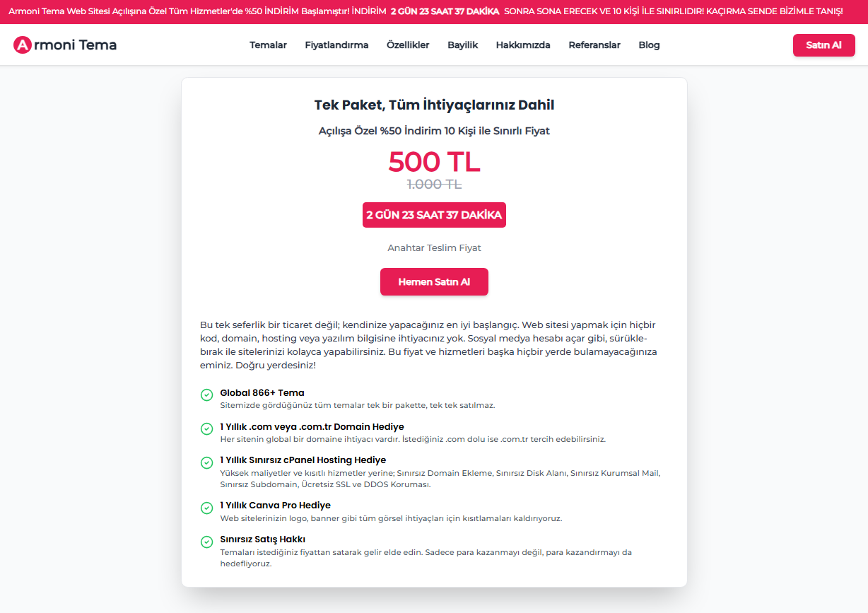Screen dimensions: 868x613
Task: Click the 500 TL discounted price
Action: point(434,162)
